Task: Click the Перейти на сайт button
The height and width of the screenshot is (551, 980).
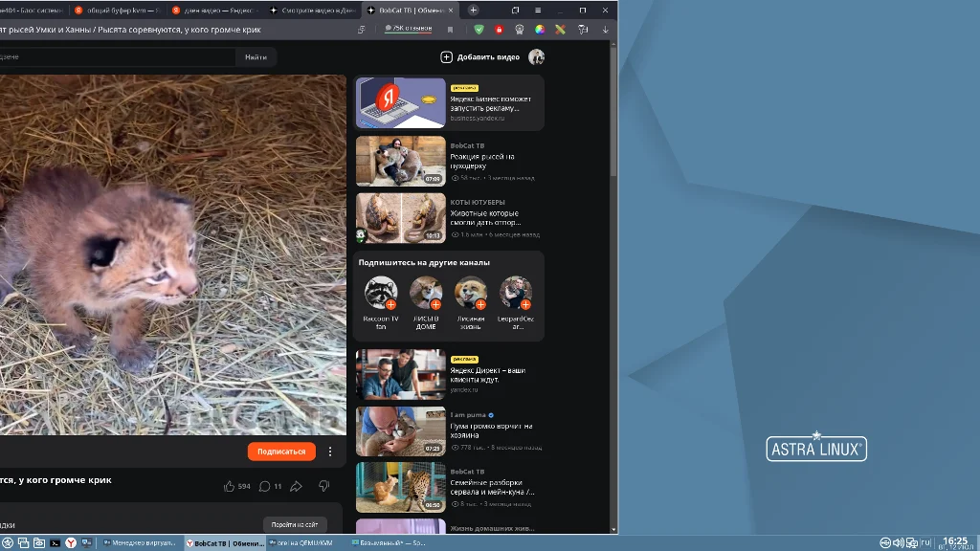Action: point(295,525)
